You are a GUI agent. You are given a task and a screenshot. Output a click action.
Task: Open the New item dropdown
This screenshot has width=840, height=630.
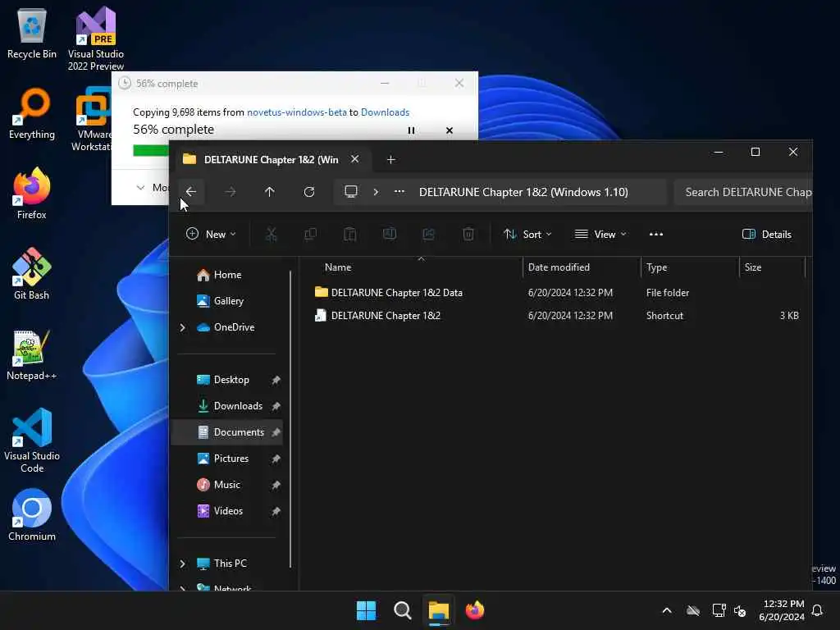pos(211,234)
